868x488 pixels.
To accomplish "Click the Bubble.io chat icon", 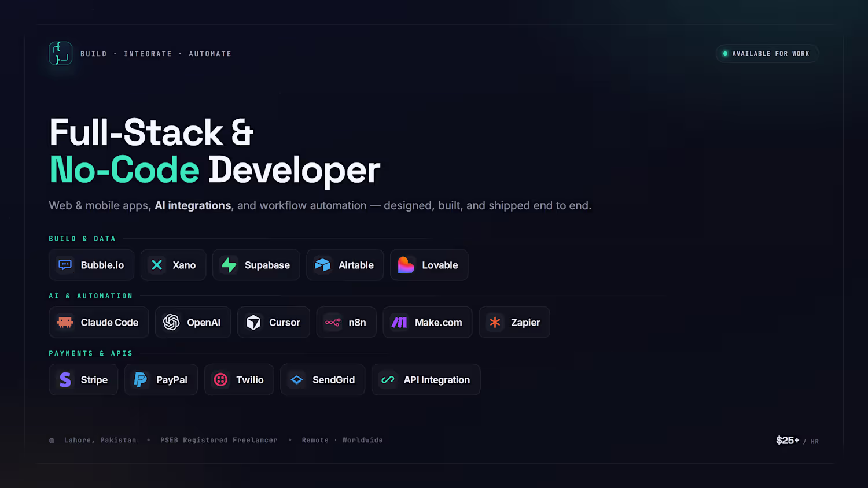I will click(65, 265).
